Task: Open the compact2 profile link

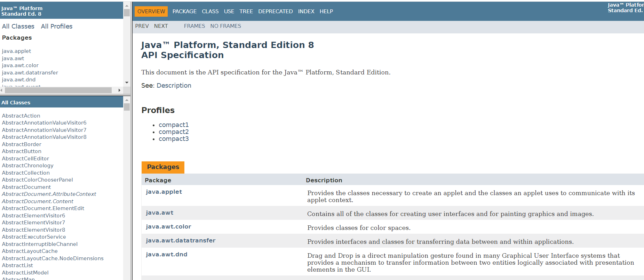Action: click(x=174, y=132)
